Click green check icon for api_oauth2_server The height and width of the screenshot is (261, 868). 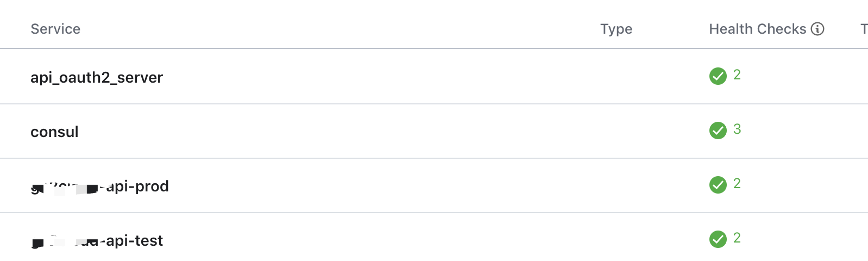point(718,76)
